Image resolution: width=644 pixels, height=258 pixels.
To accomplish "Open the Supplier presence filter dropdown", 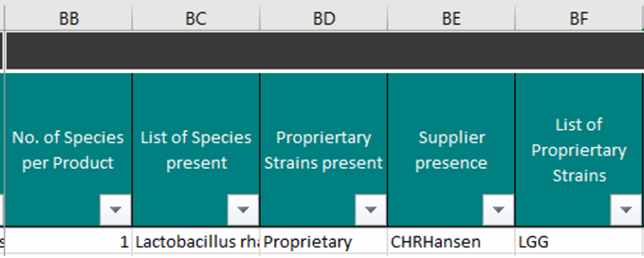I will (498, 210).
